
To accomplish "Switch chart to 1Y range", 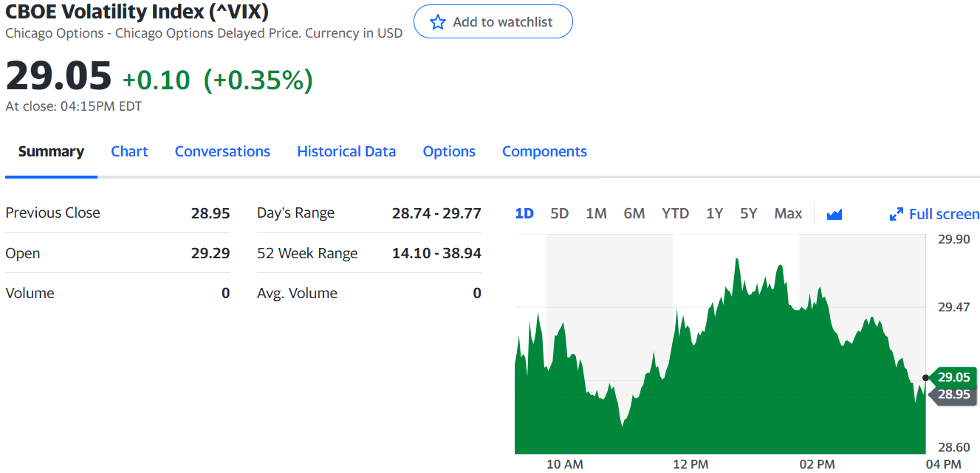I will [x=714, y=213].
